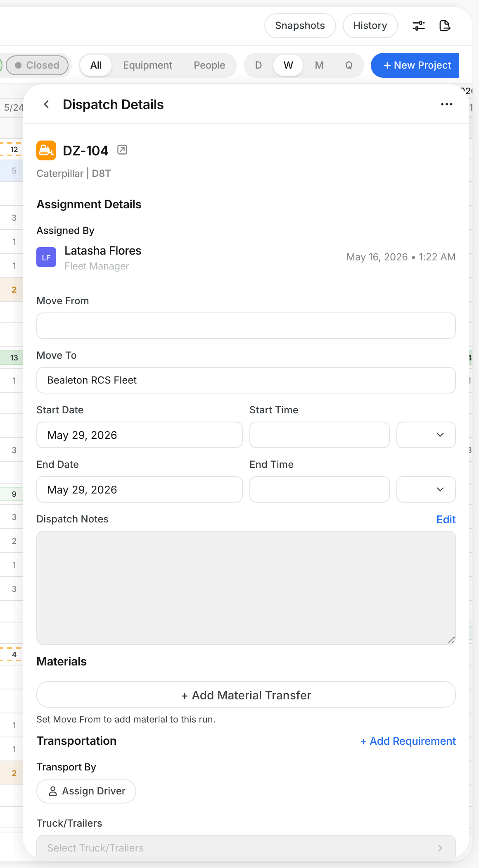Click the dashed cell labeled 4
This screenshot has width=479, height=868.
[x=11, y=654]
